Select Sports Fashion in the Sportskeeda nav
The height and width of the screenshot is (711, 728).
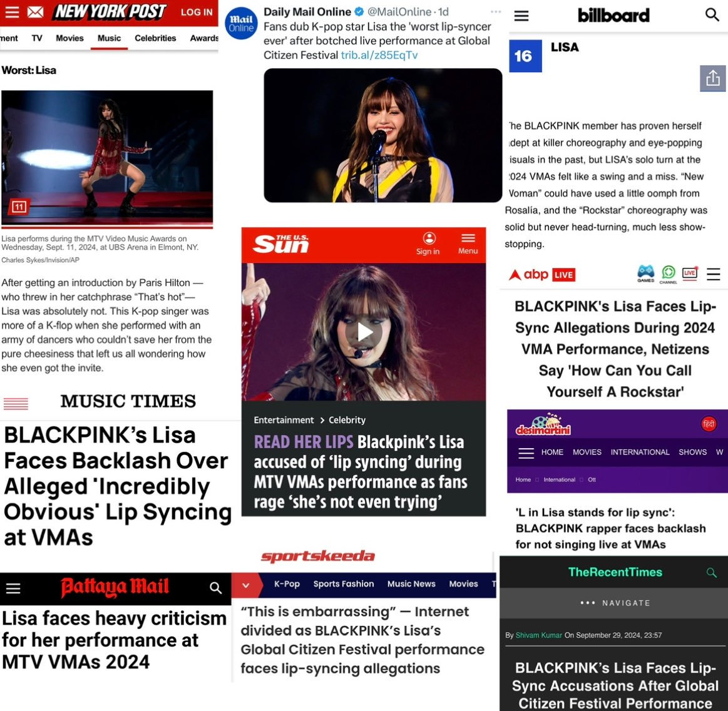[x=344, y=585]
